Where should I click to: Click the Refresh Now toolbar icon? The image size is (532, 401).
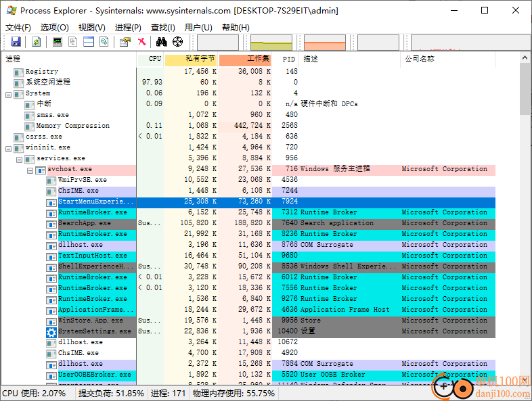pyautogui.click(x=37, y=42)
